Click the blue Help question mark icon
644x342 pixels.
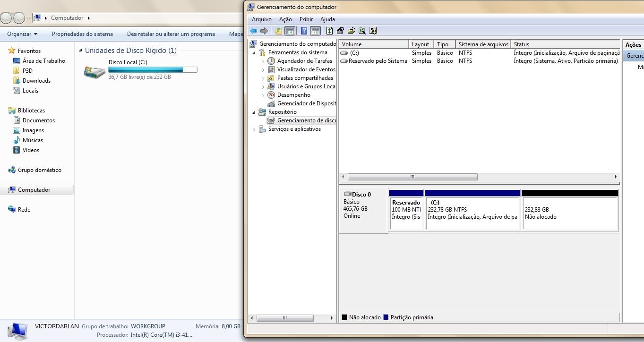(304, 31)
